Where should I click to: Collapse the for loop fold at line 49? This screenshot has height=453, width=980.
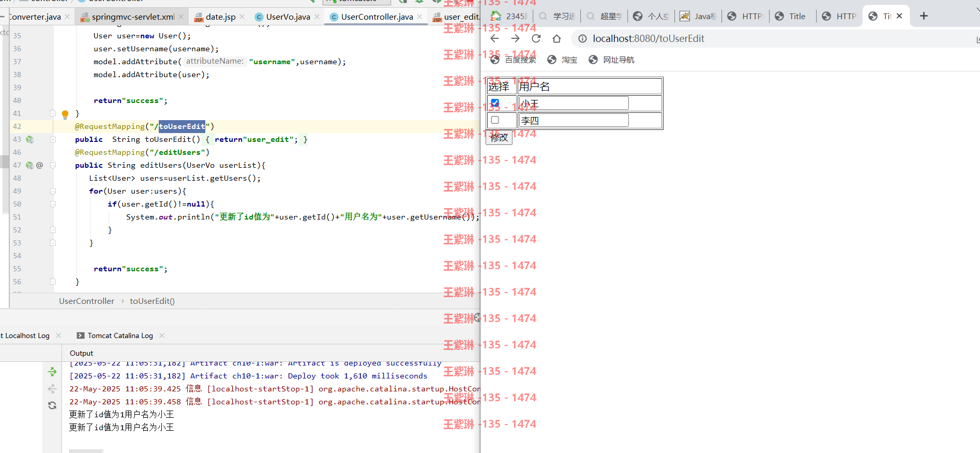pos(53,191)
